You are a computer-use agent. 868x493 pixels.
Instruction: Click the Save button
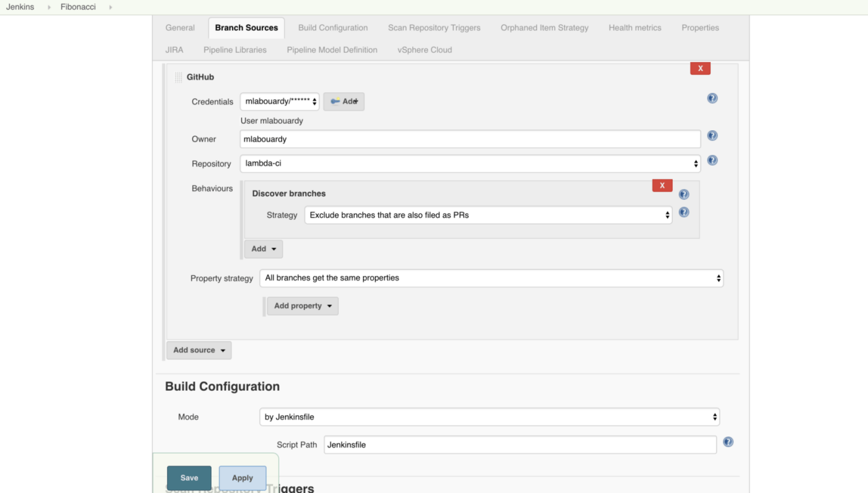(189, 478)
